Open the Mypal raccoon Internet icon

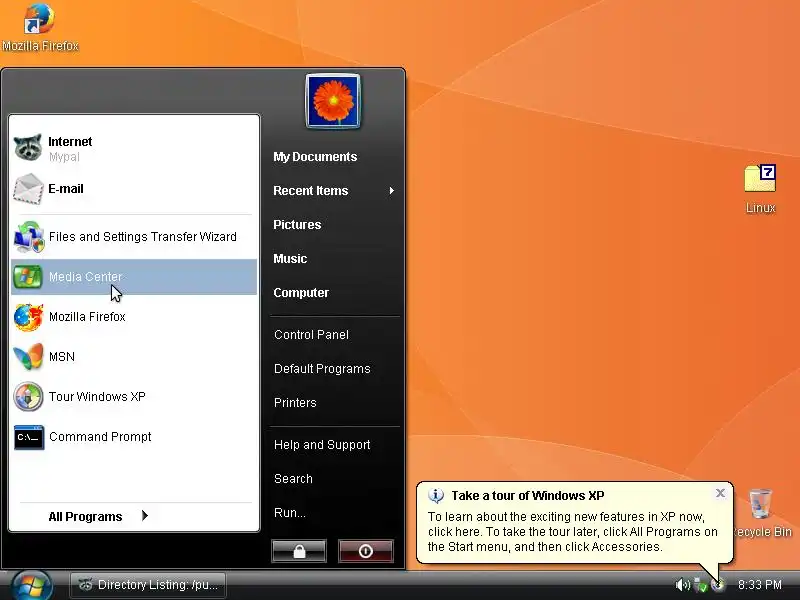(x=28, y=147)
